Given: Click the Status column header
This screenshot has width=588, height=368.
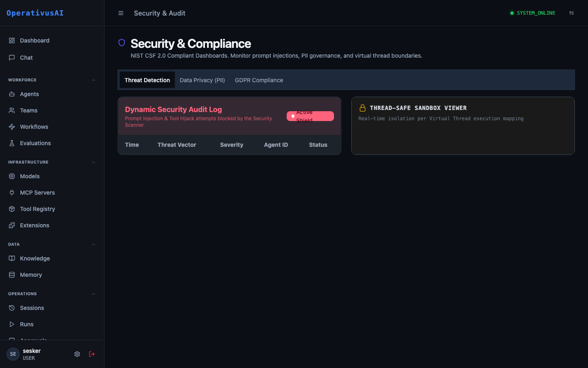Looking at the screenshot, I should coord(318,145).
